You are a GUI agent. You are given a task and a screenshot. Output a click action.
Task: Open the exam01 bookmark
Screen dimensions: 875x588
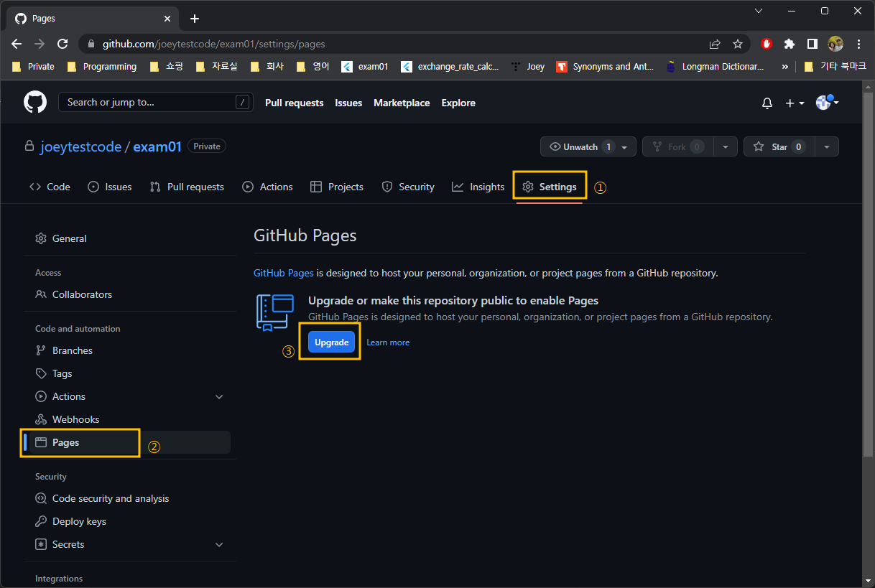pyautogui.click(x=365, y=66)
